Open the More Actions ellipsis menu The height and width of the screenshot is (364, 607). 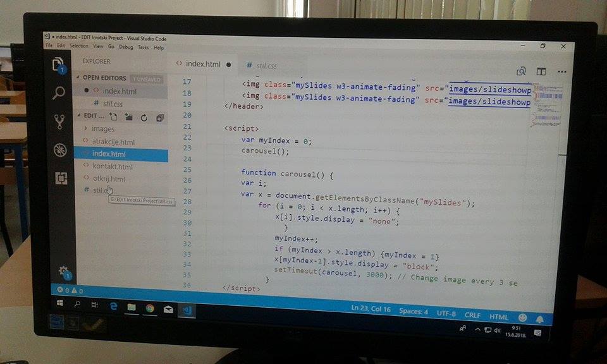562,72
